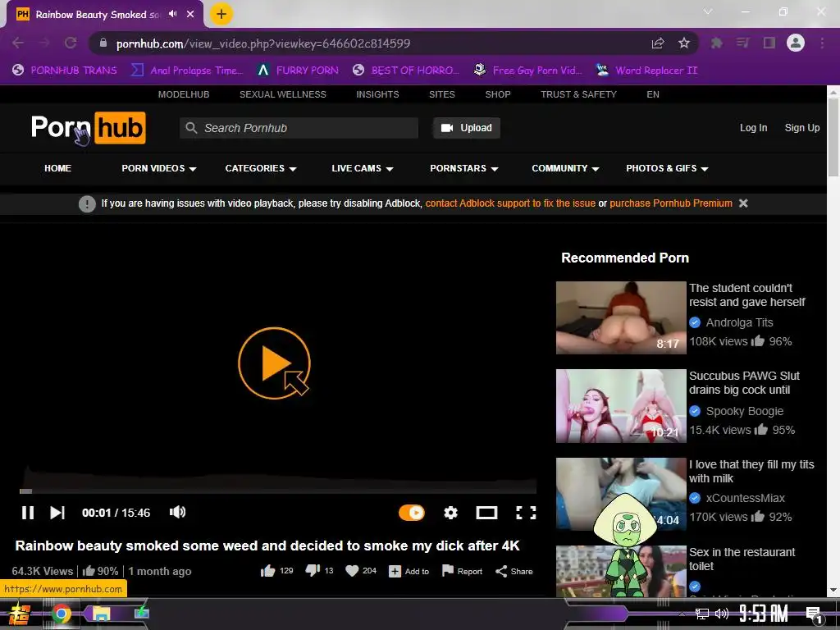Screen dimensions: 840x630
Task: Open the SEXUAL WELLNESS top link
Action: click(x=283, y=94)
